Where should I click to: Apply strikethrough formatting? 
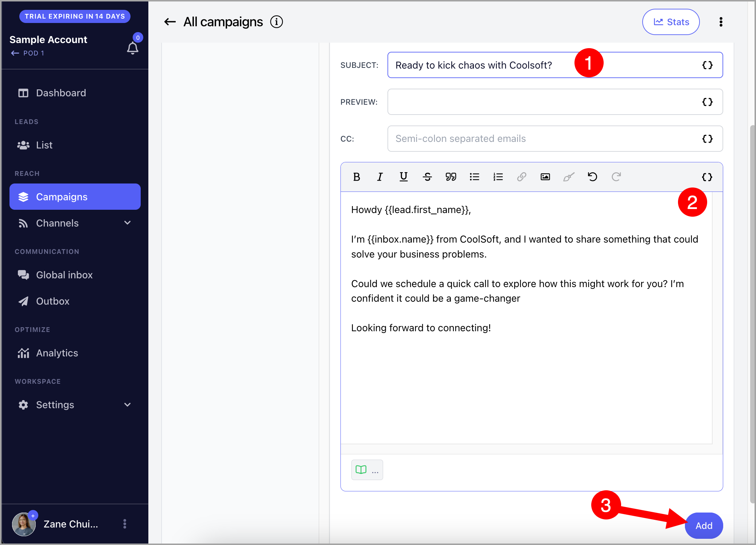(x=427, y=177)
